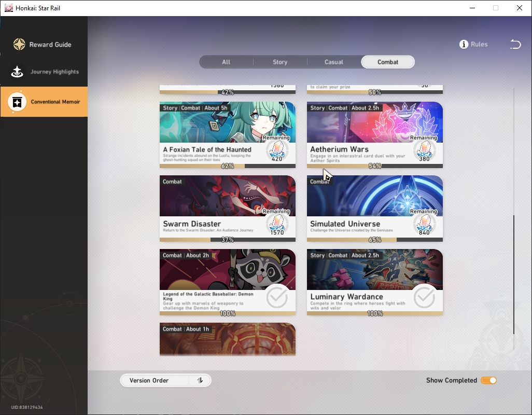Viewport: 532px width, 415px height.
Task: Open the Simulated Universe card
Action: click(x=374, y=209)
